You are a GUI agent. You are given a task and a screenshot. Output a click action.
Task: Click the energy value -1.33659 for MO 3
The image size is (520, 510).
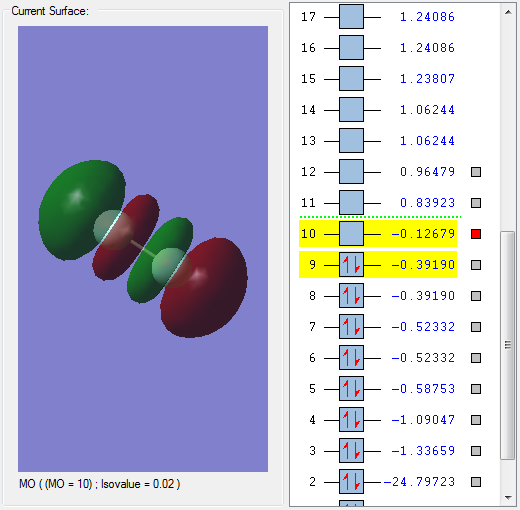pyautogui.click(x=423, y=451)
